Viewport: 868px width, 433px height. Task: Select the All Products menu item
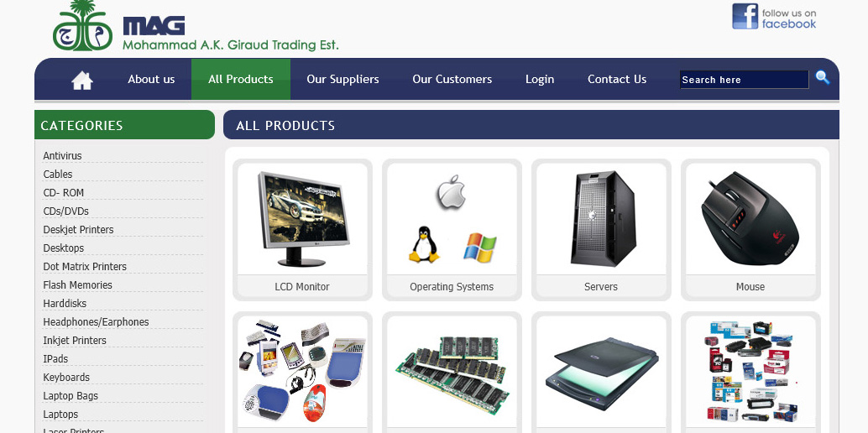[x=241, y=79]
